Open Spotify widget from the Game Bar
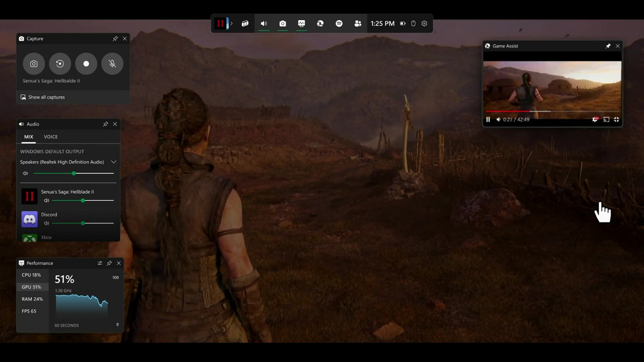Image resolution: width=644 pixels, height=362 pixels. click(339, 24)
